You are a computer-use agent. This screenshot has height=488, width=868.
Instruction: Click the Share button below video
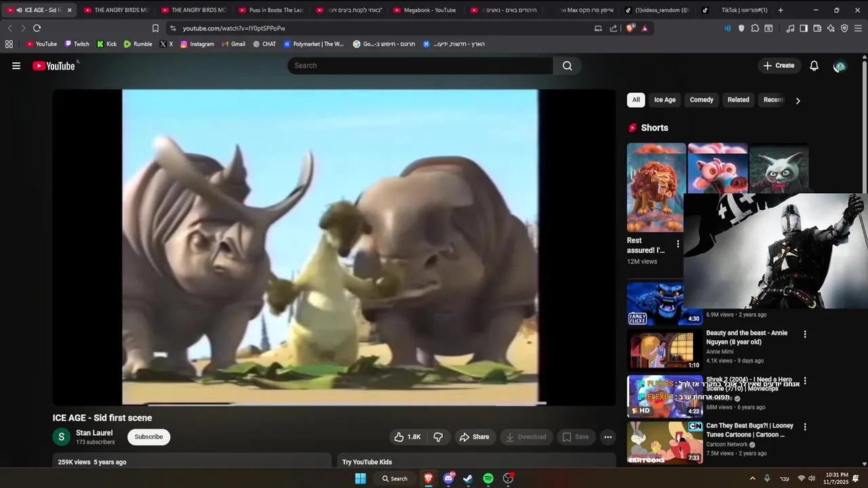coord(474,437)
